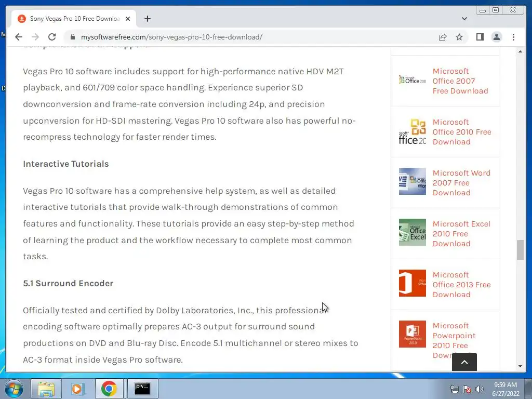
Task: Jump to top with the up-arrow button
Action: point(464,362)
